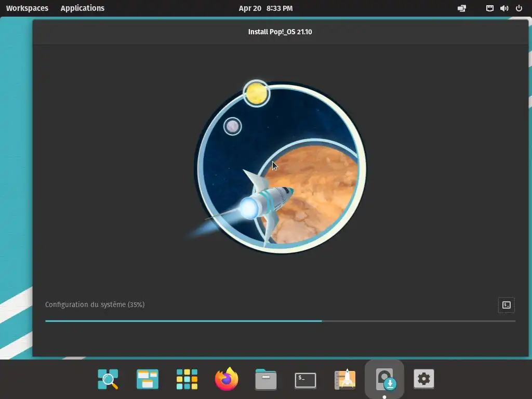Launch Terminal from the dock
The image size is (532, 399).
tap(305, 380)
